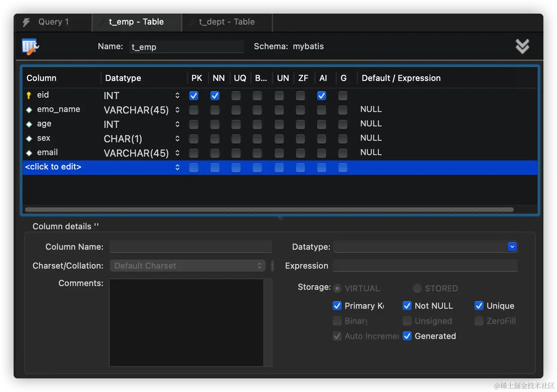Toggle Auto Increment checkbox in details

click(x=337, y=336)
